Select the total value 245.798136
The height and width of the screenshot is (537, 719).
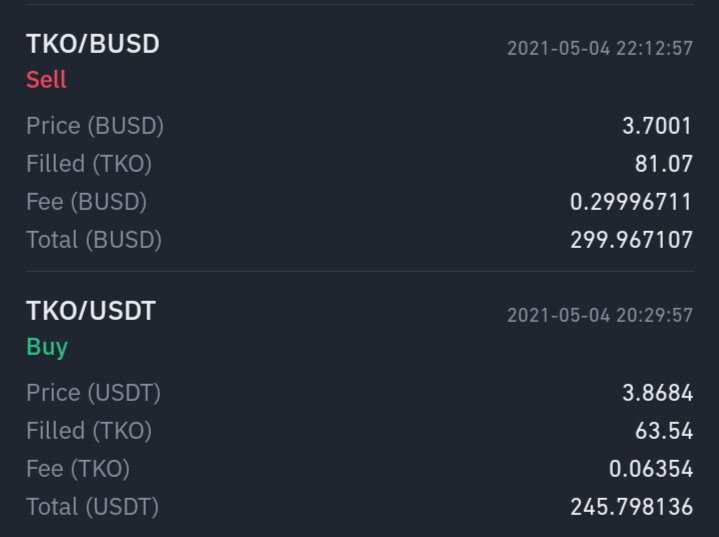631,507
